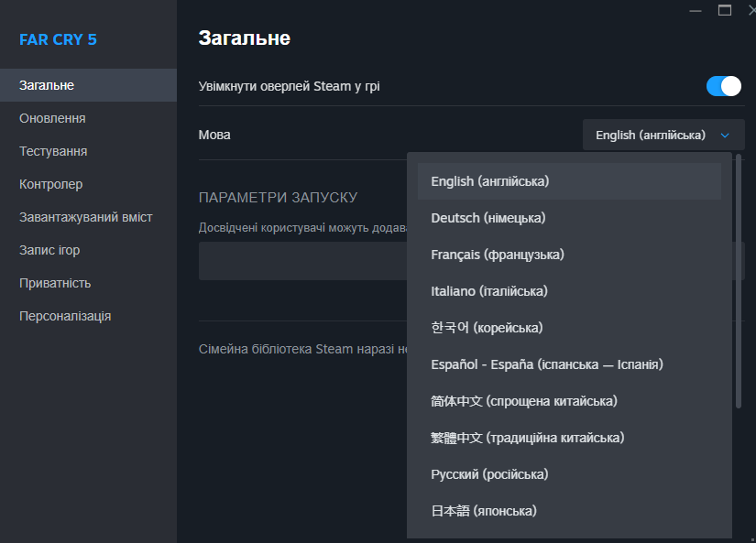The width and height of the screenshot is (756, 543).
Task: Switch to the Оновлення section
Action: tap(88, 118)
